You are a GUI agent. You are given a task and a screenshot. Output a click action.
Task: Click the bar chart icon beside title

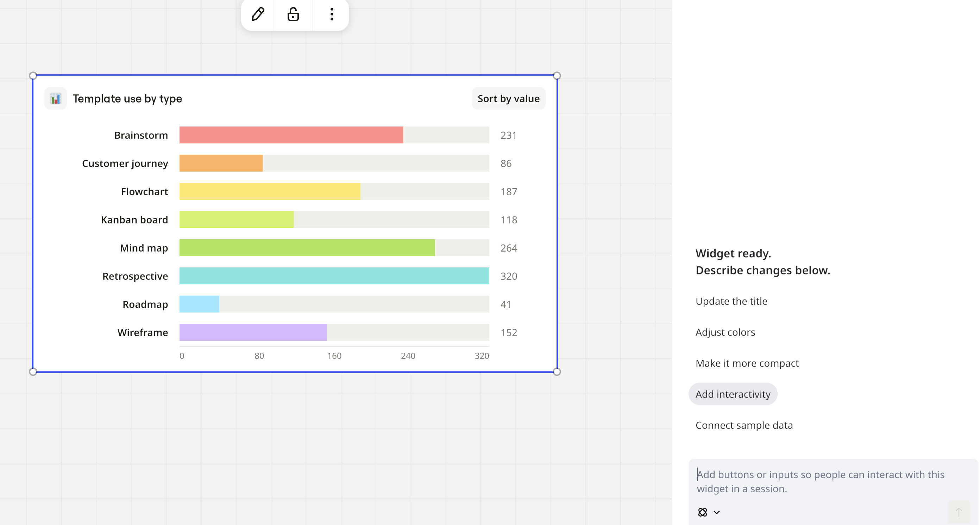point(56,99)
